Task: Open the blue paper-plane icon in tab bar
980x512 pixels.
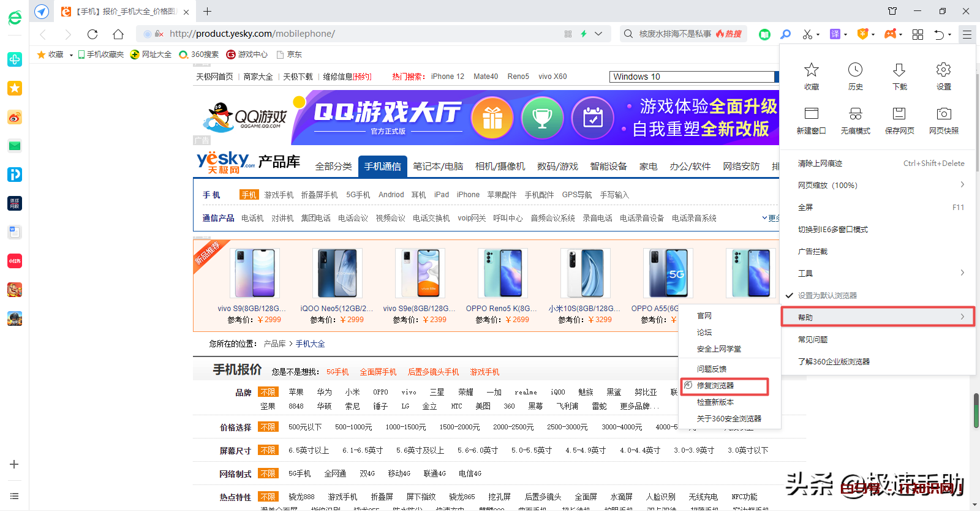Action: pos(42,11)
